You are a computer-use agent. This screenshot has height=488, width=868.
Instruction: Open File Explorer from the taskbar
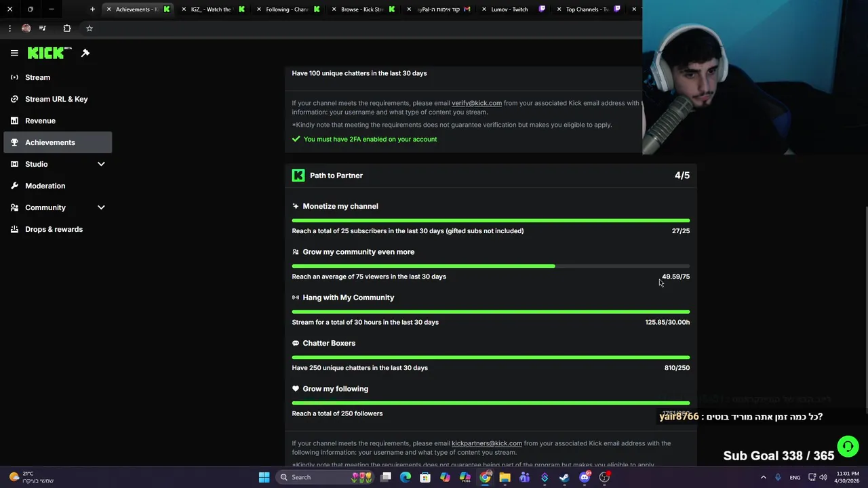(x=505, y=477)
